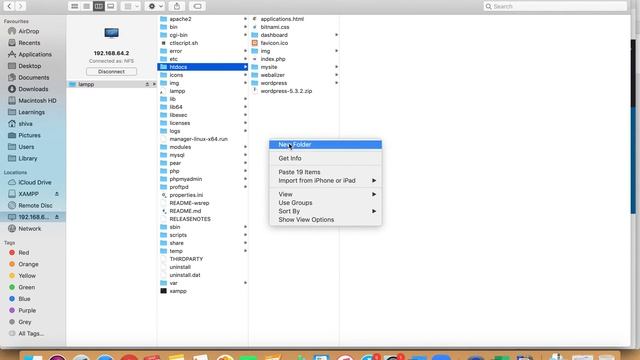Expand the mysite folder arrow
This screenshot has height=360, width=640.
coord(336,67)
